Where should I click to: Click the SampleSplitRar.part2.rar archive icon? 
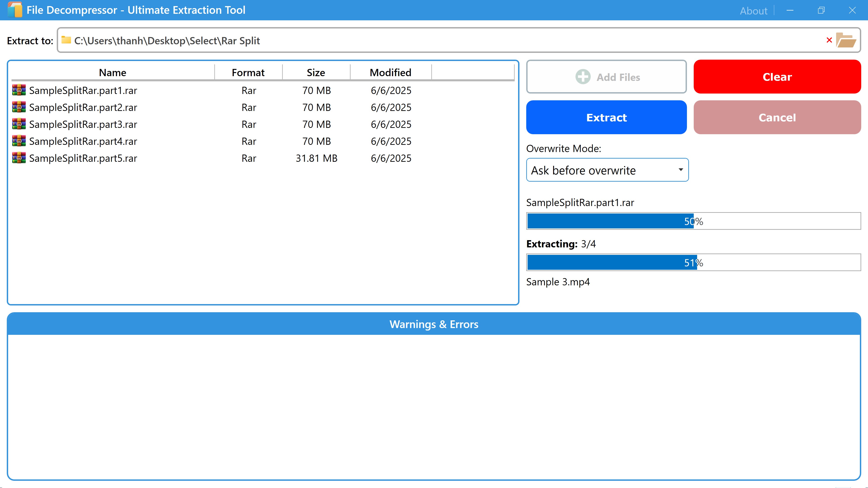[x=19, y=107]
